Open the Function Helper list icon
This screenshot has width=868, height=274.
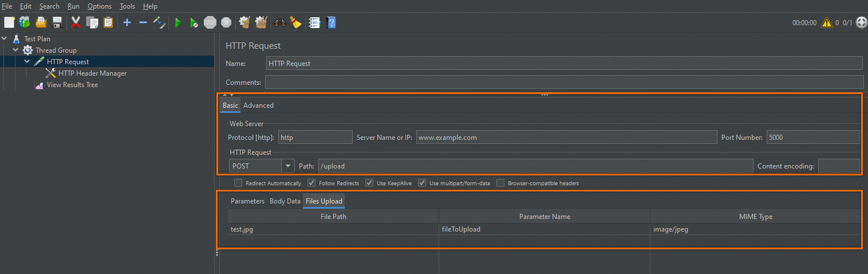(314, 22)
